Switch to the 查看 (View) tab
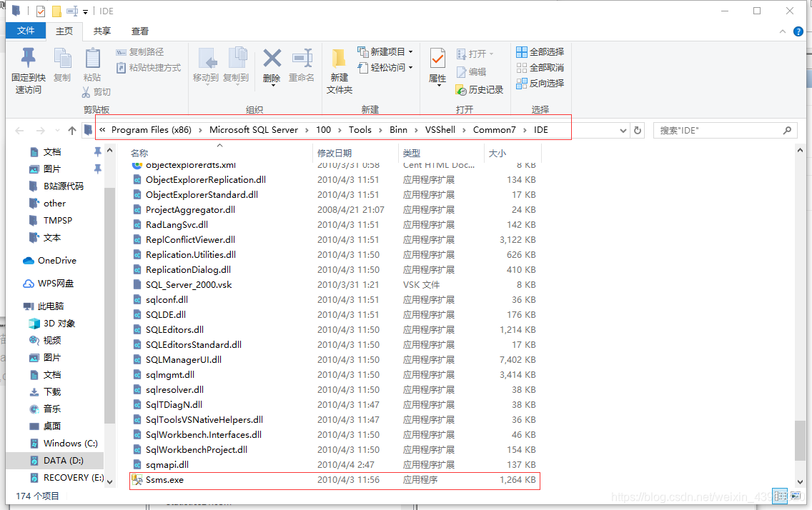The width and height of the screenshot is (812, 510). [x=140, y=31]
